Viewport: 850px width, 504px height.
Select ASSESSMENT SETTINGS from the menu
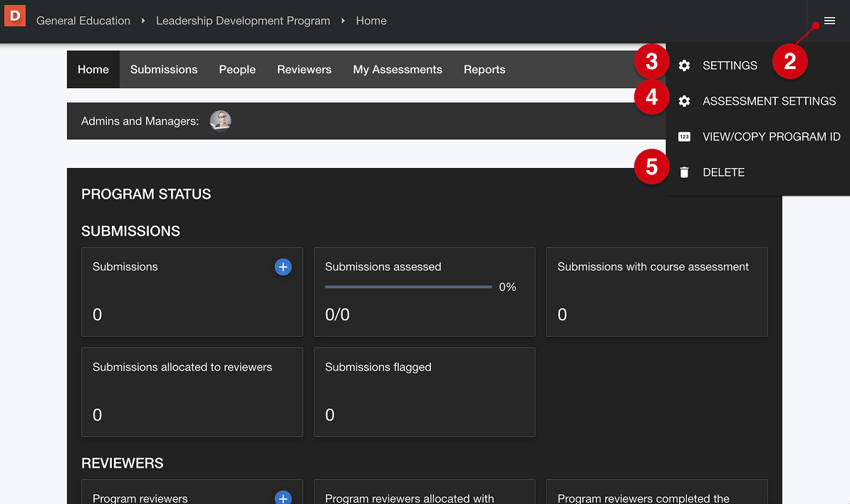tap(769, 101)
